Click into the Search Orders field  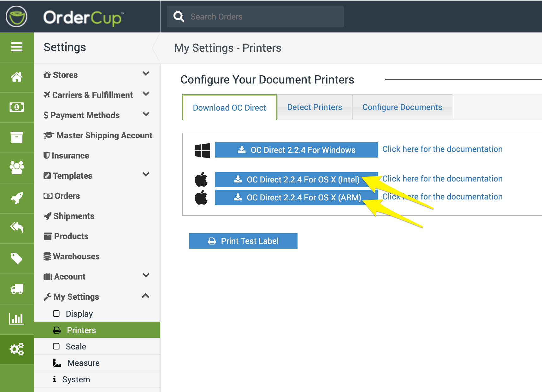256,16
